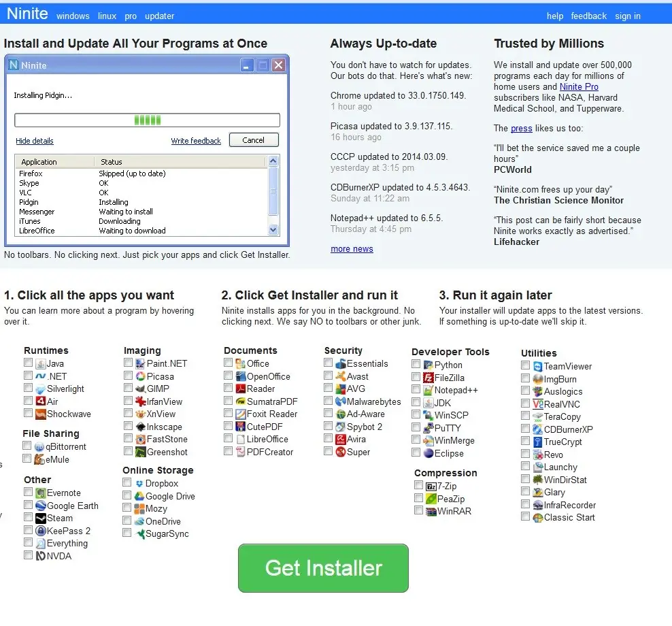The width and height of the screenshot is (672, 626).
Task: Open the linux nav item
Action: point(107,16)
